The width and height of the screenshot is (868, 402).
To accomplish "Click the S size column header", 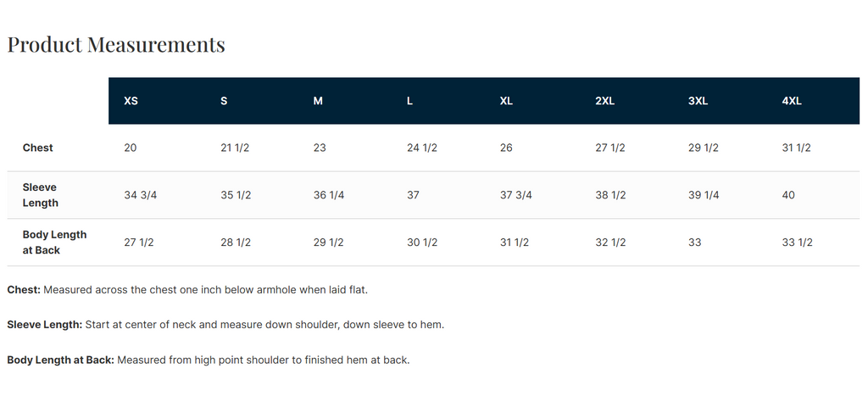I will tap(224, 101).
